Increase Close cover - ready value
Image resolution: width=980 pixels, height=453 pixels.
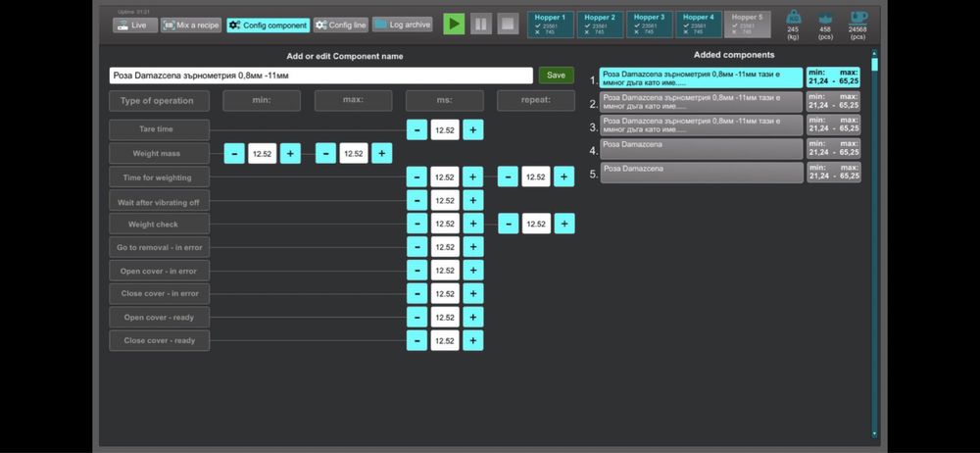click(473, 340)
